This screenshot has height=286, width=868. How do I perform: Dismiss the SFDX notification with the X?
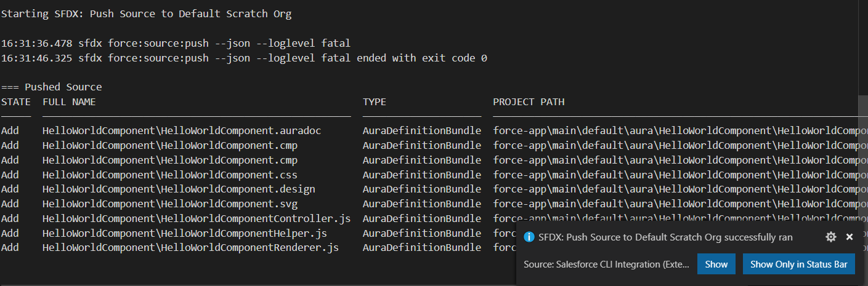click(x=850, y=237)
